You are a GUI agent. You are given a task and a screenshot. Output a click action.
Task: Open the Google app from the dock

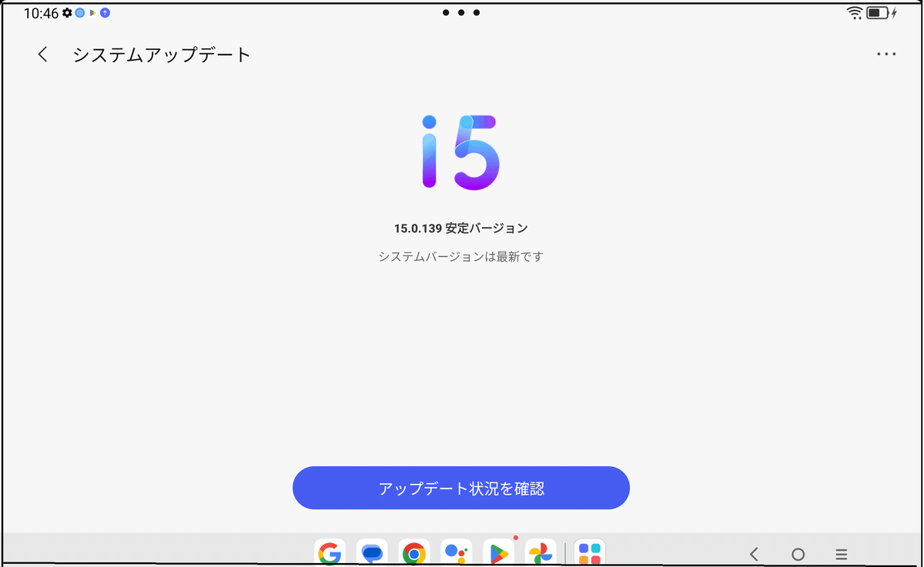pyautogui.click(x=330, y=552)
